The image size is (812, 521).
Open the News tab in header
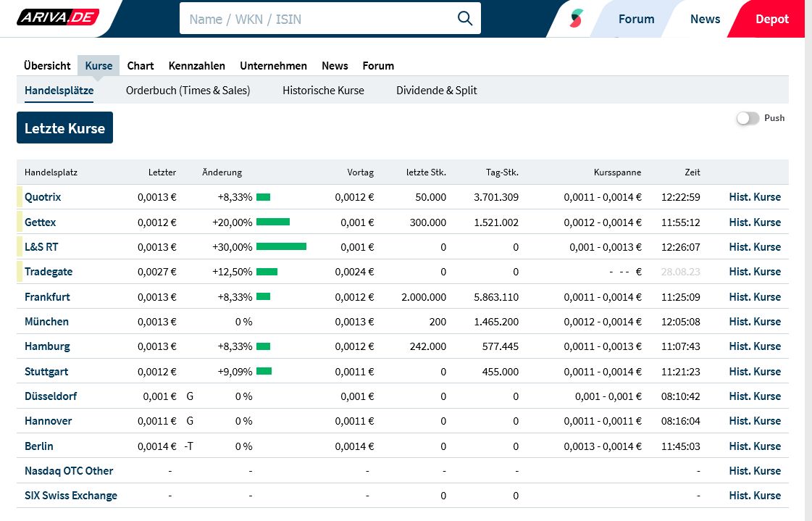click(x=705, y=19)
